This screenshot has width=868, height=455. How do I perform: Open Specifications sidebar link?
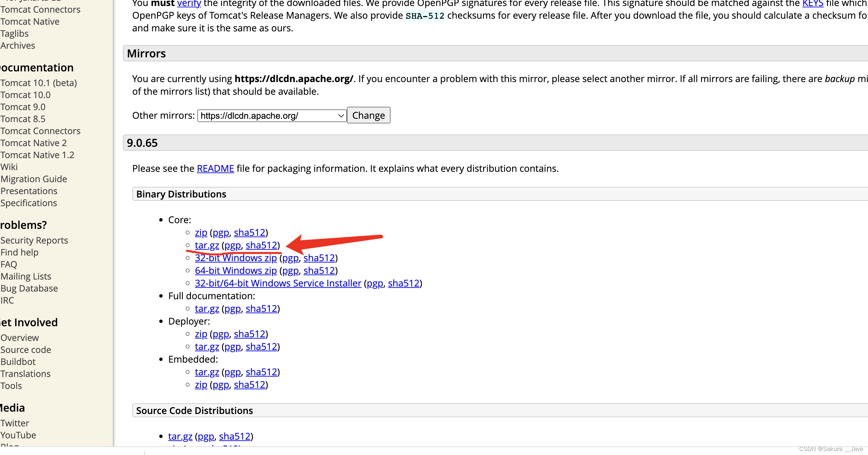coord(29,203)
